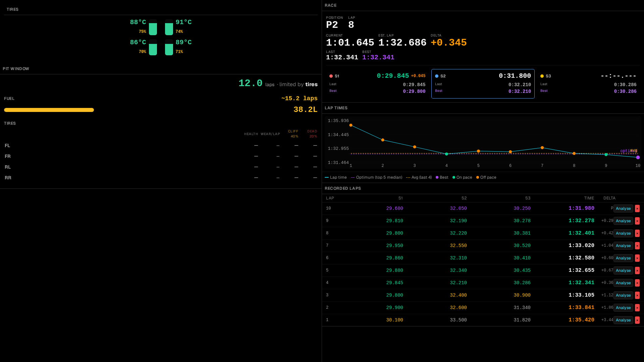Toggle 'Optimum (top 5 median)' legend entry
Viewport: 644px width, 362px height.
click(x=377, y=177)
